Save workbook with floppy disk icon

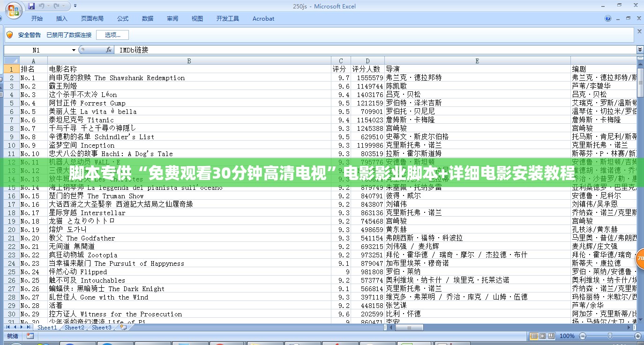tap(31, 6)
